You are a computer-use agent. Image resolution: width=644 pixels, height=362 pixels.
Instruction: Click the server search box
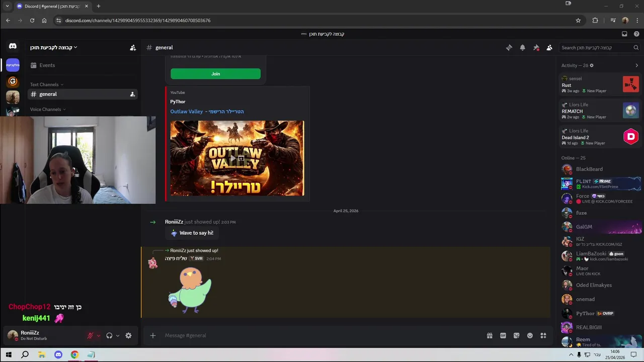click(599, 48)
